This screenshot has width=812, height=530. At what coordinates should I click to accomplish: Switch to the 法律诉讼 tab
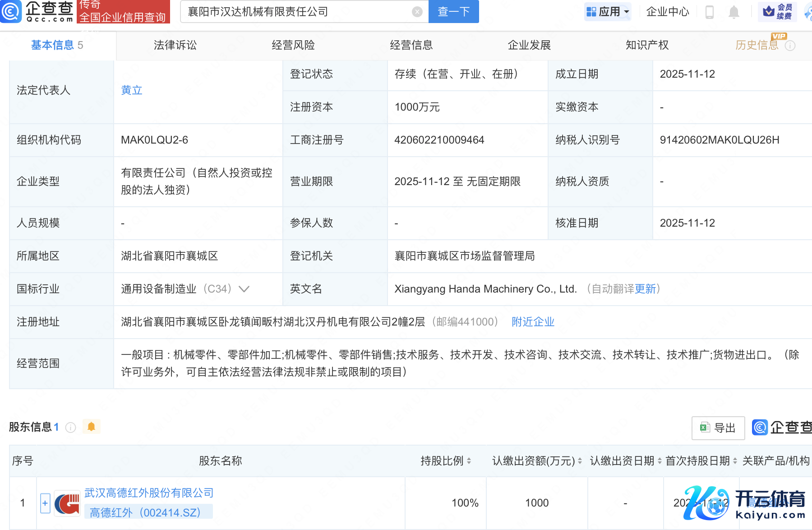click(175, 45)
